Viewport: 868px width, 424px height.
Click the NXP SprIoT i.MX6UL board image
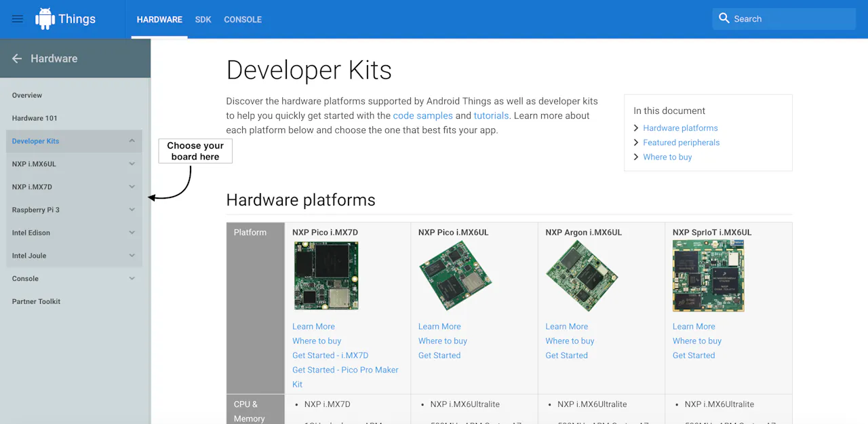(x=708, y=275)
